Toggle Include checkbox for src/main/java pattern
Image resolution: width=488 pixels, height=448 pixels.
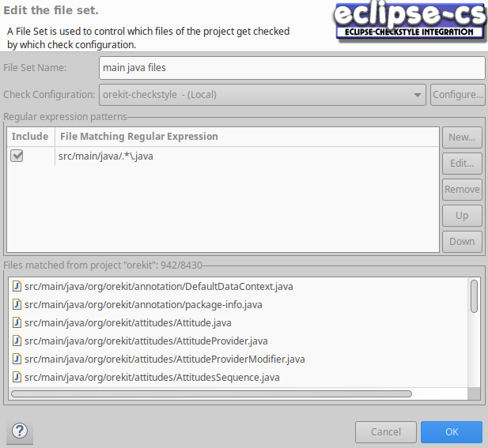click(17, 156)
